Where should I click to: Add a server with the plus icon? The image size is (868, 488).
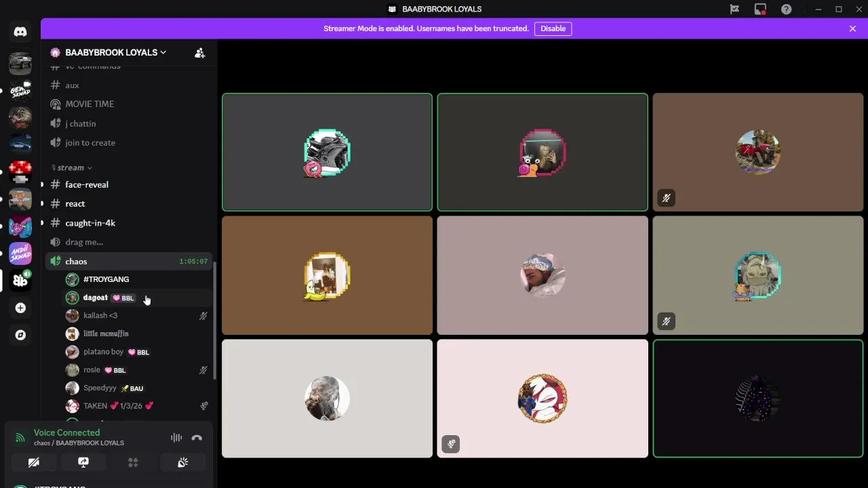(x=20, y=308)
